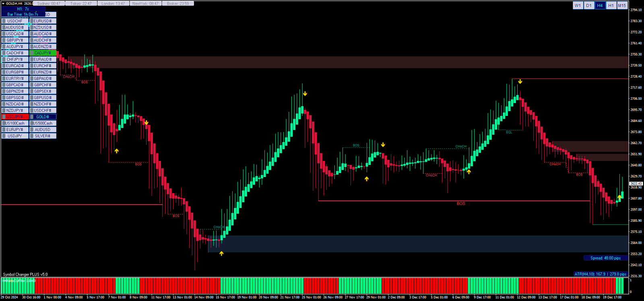This screenshot has width=644, height=301.
Task: Switch to the D1 timeframe
Action: coord(588,6)
